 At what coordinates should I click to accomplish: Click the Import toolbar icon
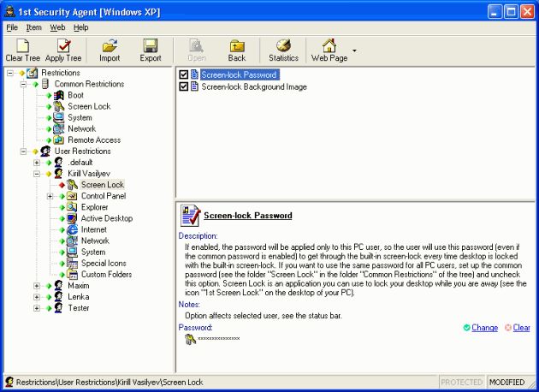pos(110,45)
